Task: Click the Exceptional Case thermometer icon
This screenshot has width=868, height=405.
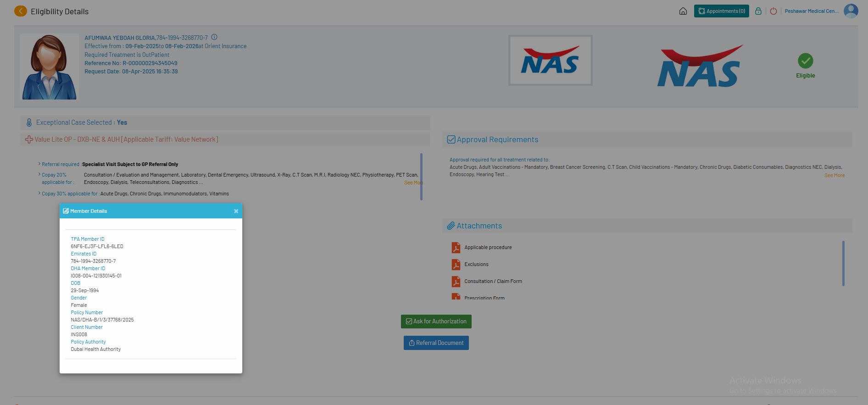Action: click(x=29, y=122)
